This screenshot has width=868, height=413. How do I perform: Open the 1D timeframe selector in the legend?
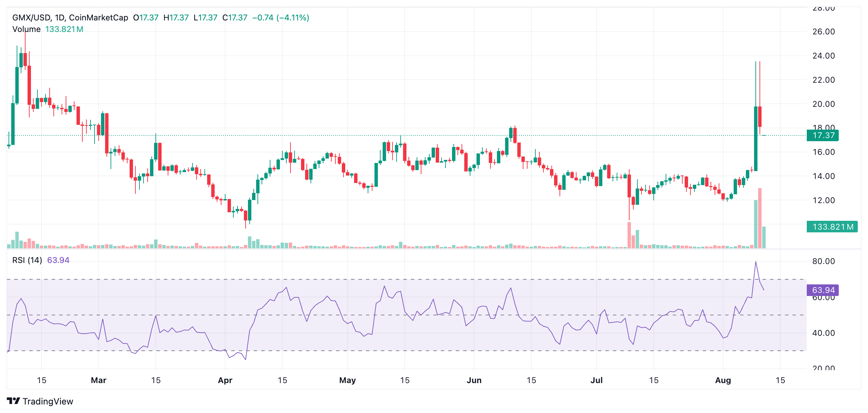point(60,18)
